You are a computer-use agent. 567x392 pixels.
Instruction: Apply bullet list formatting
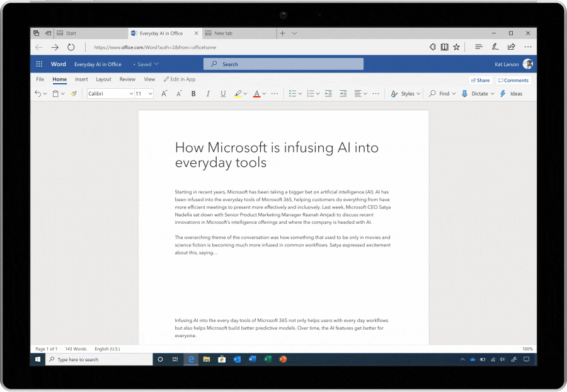[291, 93]
